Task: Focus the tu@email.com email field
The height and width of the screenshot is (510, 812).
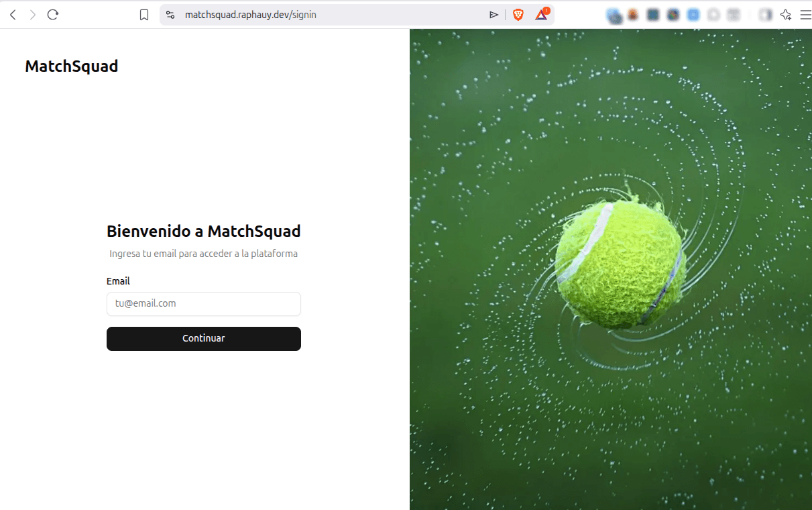Action: tap(203, 304)
